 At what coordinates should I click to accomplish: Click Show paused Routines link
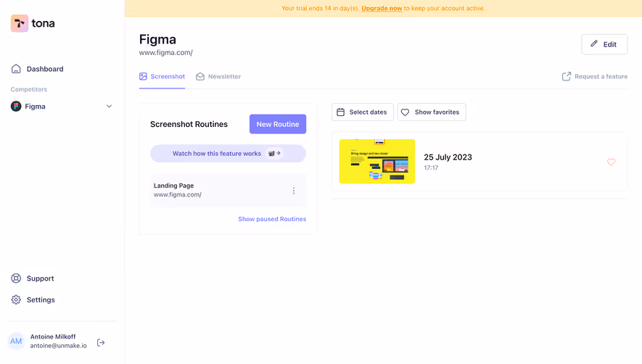[272, 219]
